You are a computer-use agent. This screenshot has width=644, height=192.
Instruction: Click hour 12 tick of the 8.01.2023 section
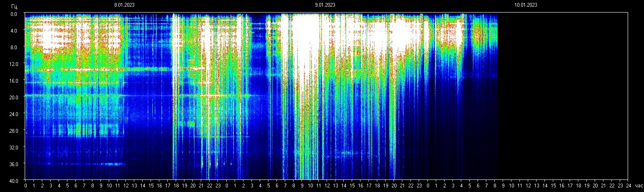126,186
